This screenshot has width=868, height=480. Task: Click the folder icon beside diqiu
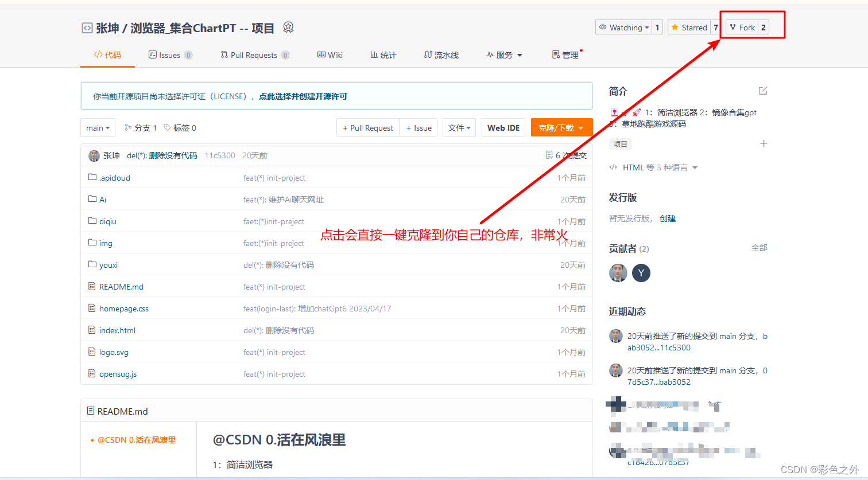tap(92, 221)
